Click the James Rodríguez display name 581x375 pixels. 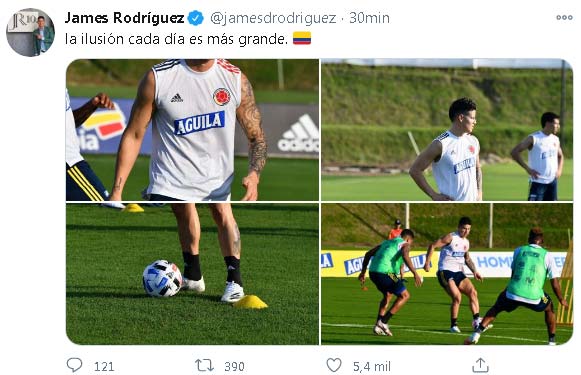point(124,18)
